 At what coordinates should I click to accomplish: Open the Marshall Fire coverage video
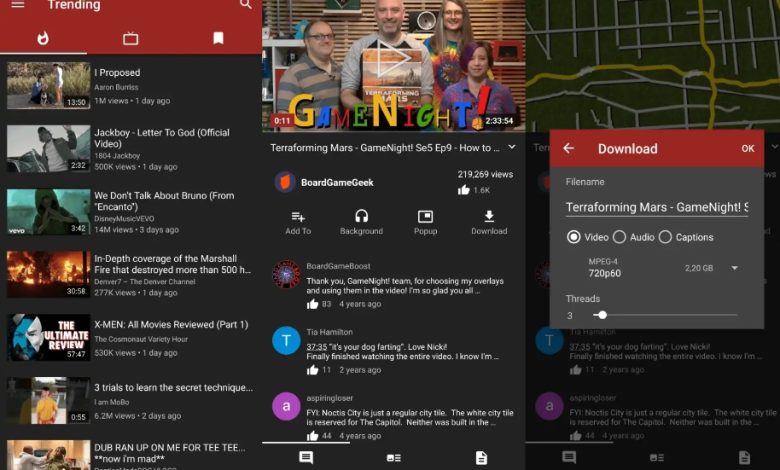172,264
